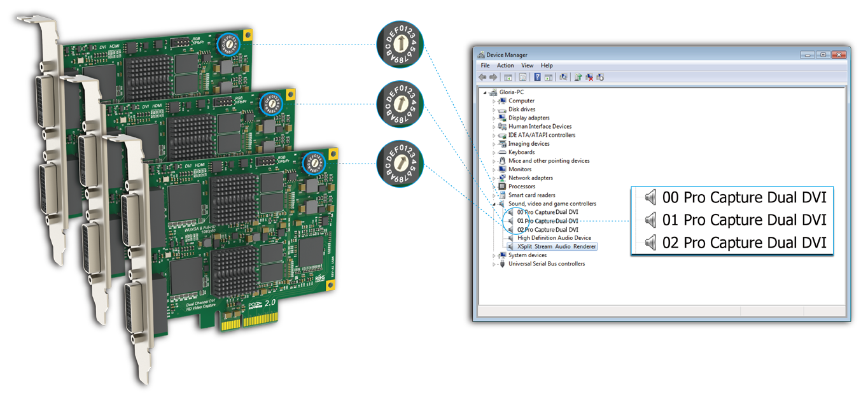Click the Device Manager title bar icon
The height and width of the screenshot is (401, 868).
click(481, 55)
